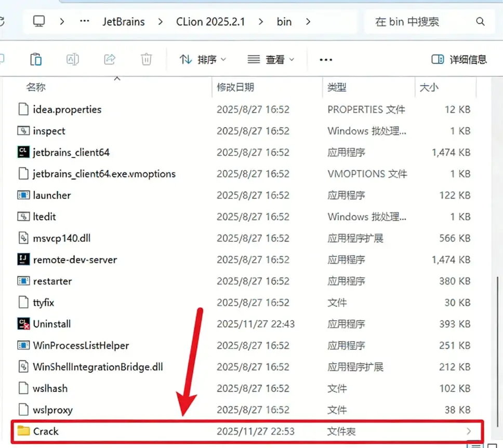Click the search magnifier icon

480,21
